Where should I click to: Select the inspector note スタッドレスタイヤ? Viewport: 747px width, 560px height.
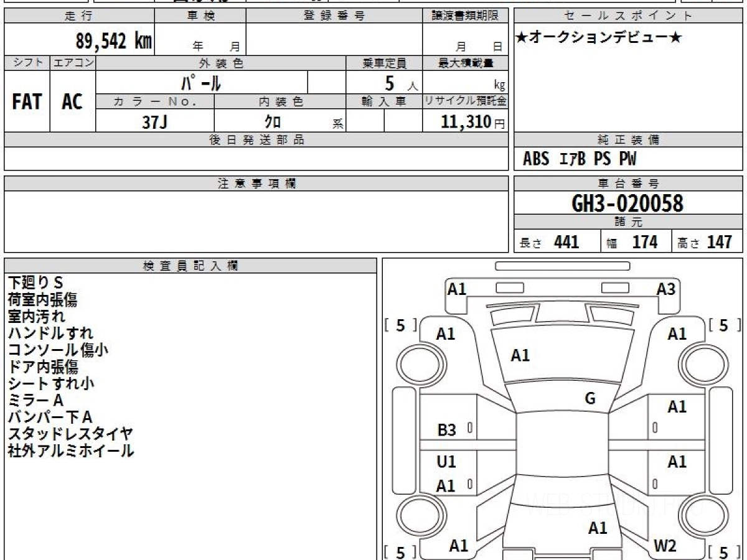click(x=70, y=434)
